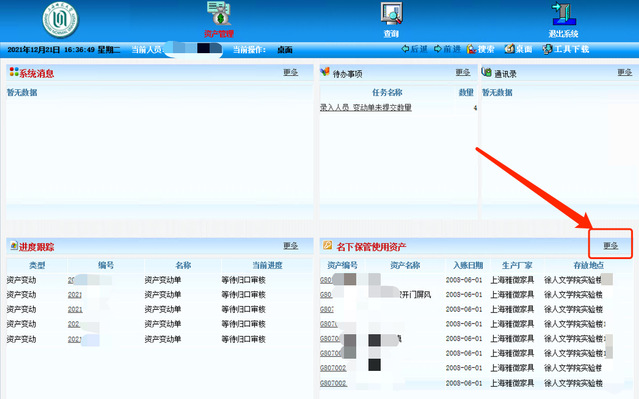Open the 搜索 search tool
Image resolution: width=639 pixels, height=399 pixels.
[480, 49]
